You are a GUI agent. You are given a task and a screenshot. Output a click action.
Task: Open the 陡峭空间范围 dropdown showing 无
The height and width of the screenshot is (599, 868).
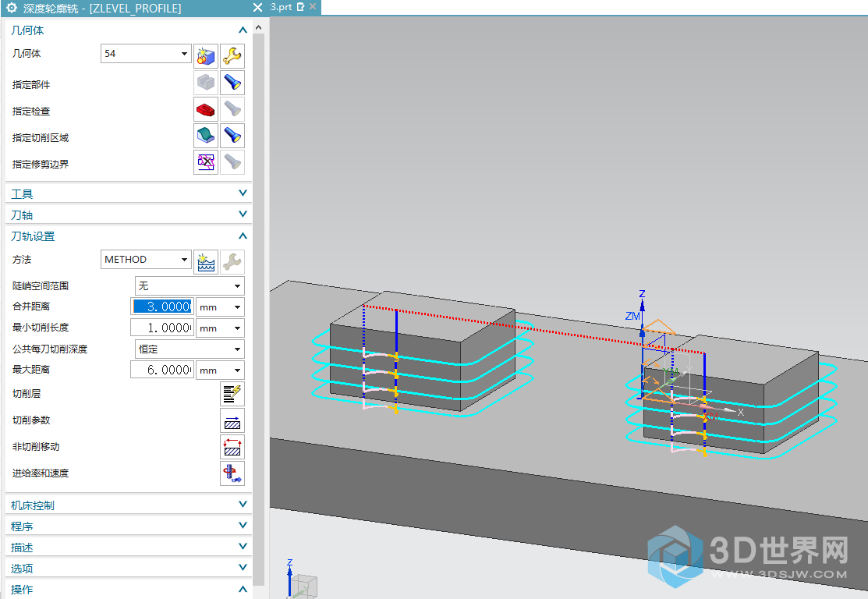190,286
